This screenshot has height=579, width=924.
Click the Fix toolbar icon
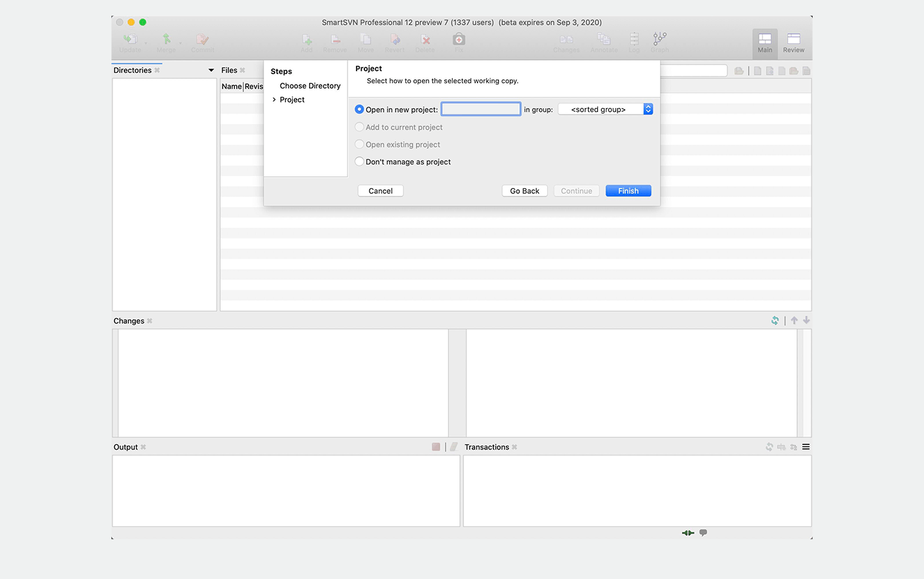(459, 40)
